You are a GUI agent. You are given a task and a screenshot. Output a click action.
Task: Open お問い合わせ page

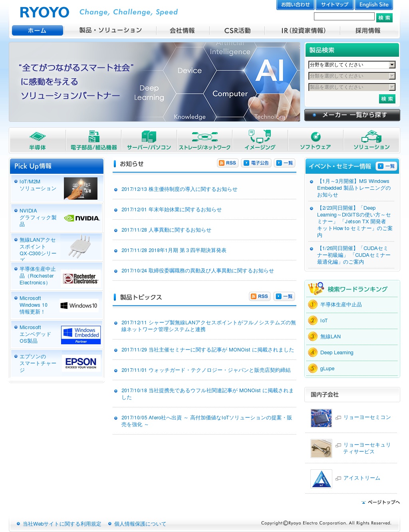pyautogui.click(x=295, y=5)
